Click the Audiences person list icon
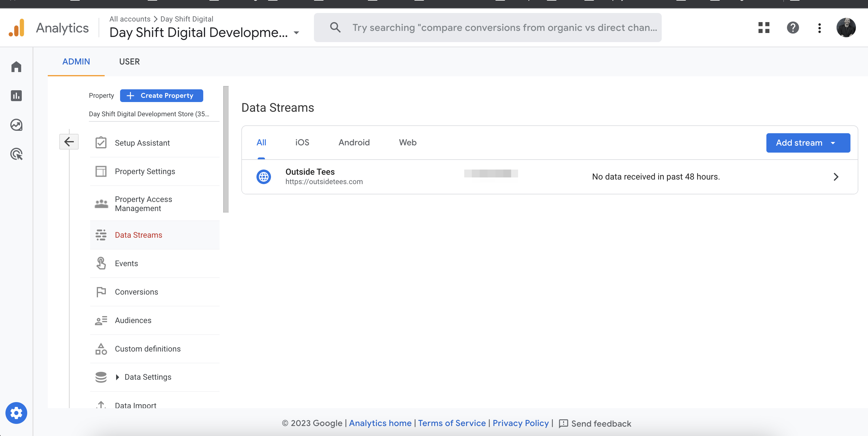This screenshot has width=868, height=436. 101,320
